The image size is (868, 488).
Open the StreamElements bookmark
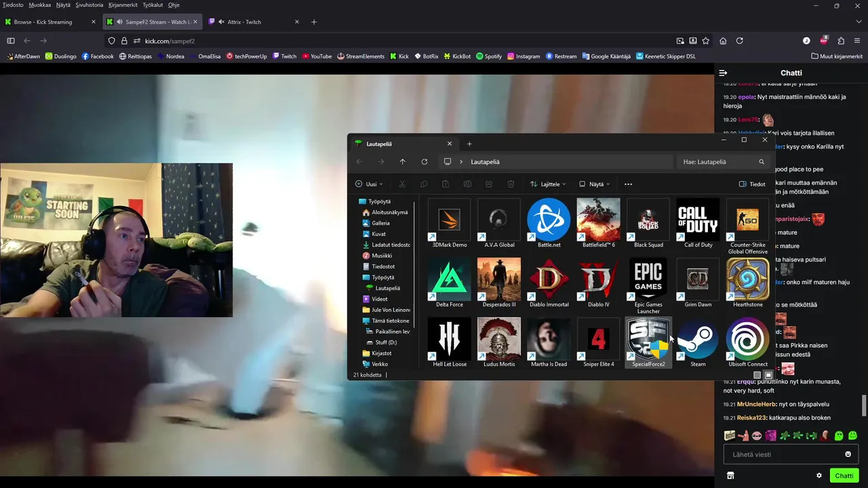360,56
